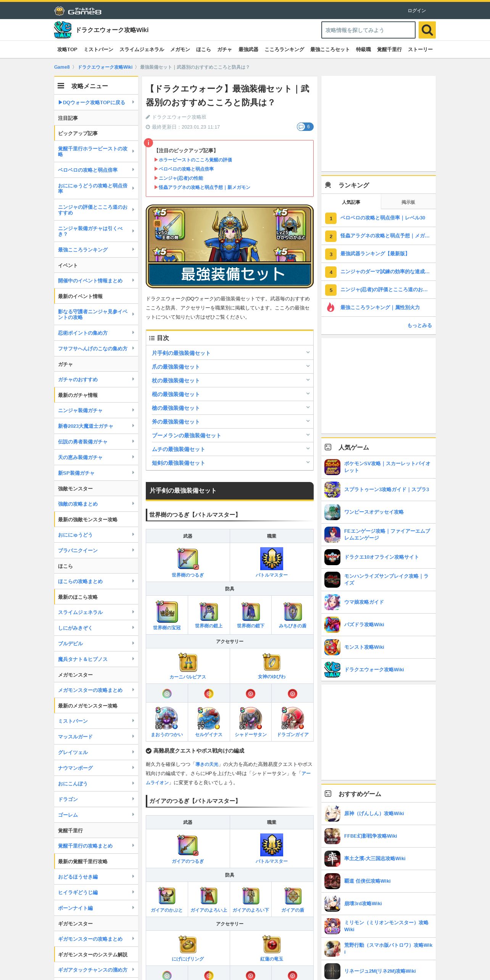Open 最強武器 in the navigation bar
Image resolution: width=490 pixels, height=980 pixels.
(248, 50)
